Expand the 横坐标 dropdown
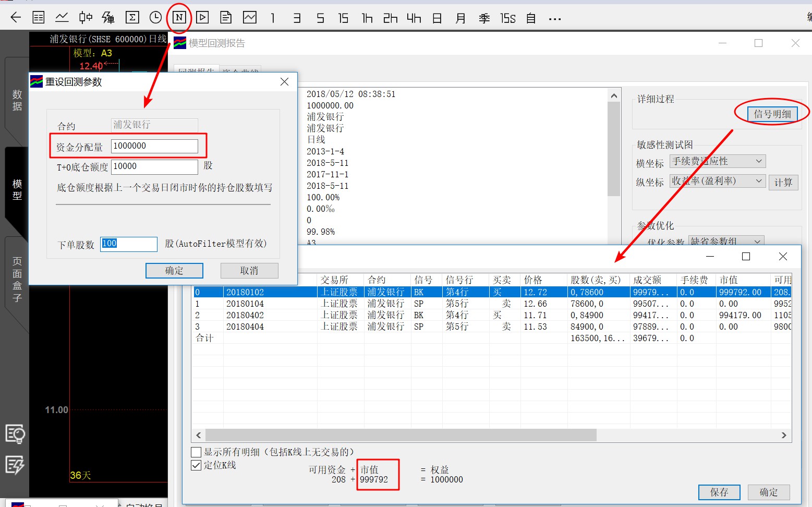812x507 pixels. [718, 162]
